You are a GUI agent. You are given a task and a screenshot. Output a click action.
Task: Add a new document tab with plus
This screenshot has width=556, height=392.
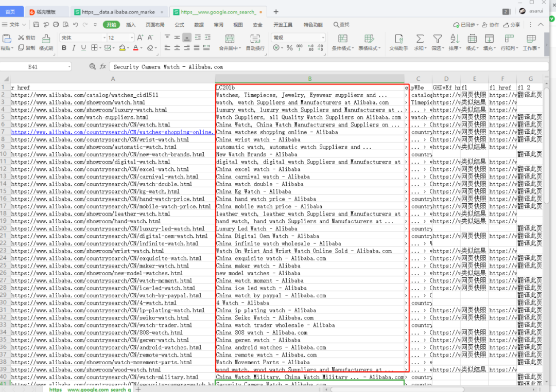[x=276, y=12]
